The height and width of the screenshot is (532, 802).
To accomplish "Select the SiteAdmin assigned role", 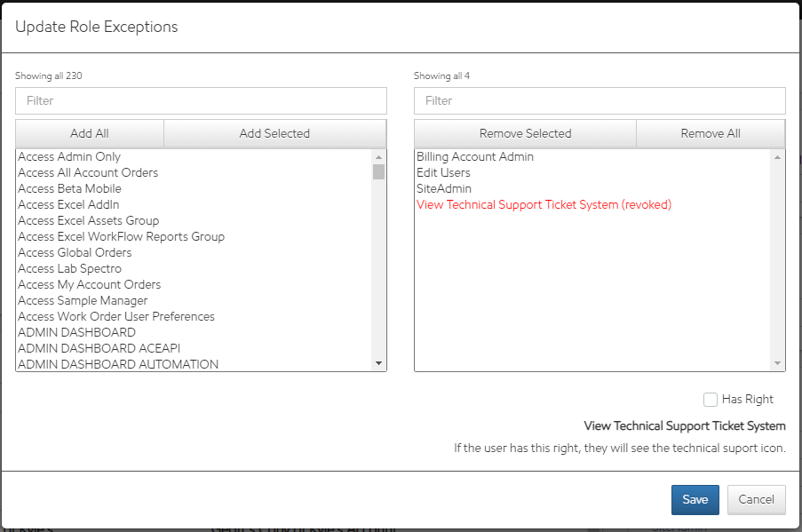I will 444,188.
